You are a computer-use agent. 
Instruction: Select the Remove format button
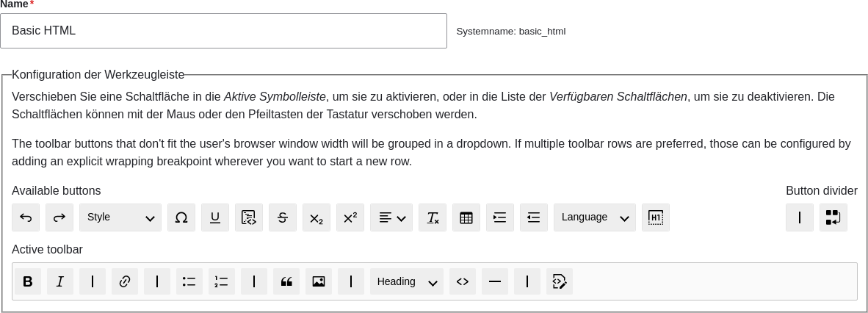[x=433, y=217]
